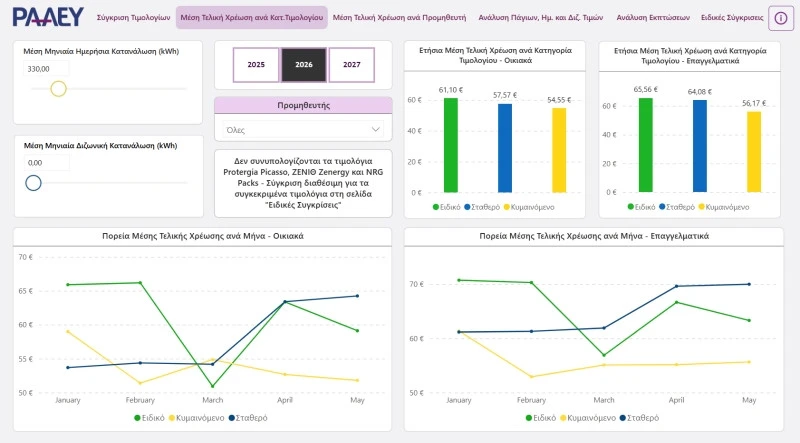Open the Προμηθευτής dropdown chevron

click(x=376, y=130)
